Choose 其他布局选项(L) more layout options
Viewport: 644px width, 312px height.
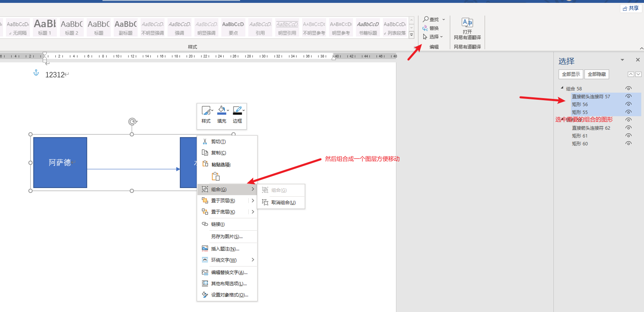click(x=227, y=284)
